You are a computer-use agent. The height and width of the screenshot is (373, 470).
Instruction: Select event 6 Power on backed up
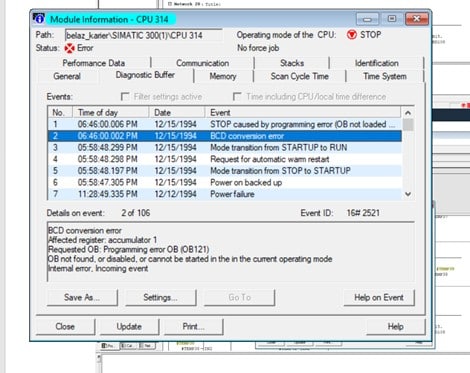(225, 183)
